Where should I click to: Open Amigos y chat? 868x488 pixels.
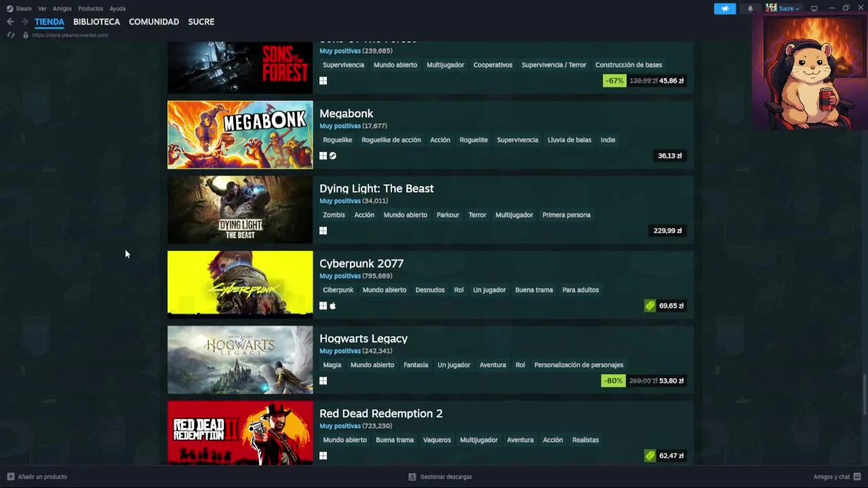click(831, 476)
